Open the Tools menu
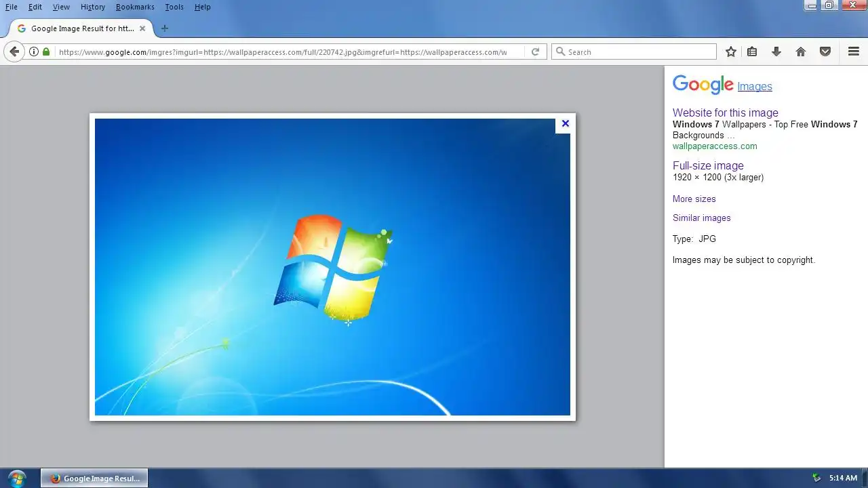868x488 pixels. click(x=174, y=7)
